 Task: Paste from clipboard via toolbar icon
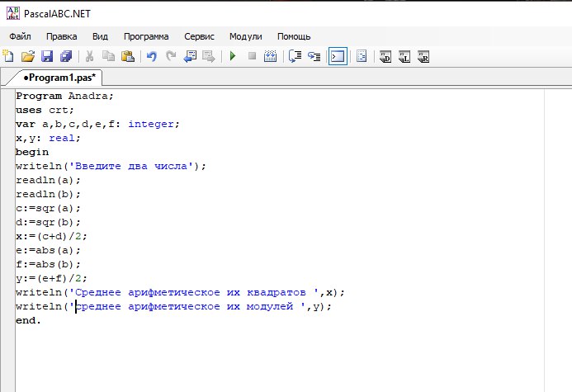coord(128,57)
